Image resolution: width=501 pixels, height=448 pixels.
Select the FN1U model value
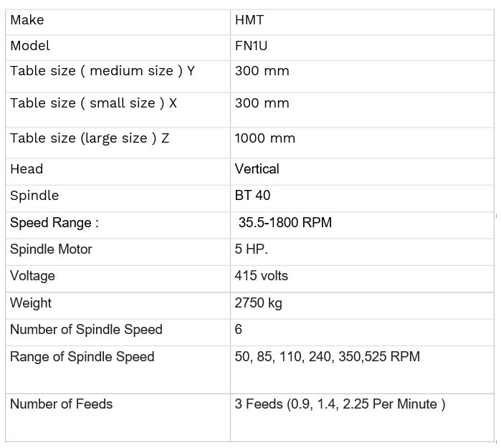251,46
